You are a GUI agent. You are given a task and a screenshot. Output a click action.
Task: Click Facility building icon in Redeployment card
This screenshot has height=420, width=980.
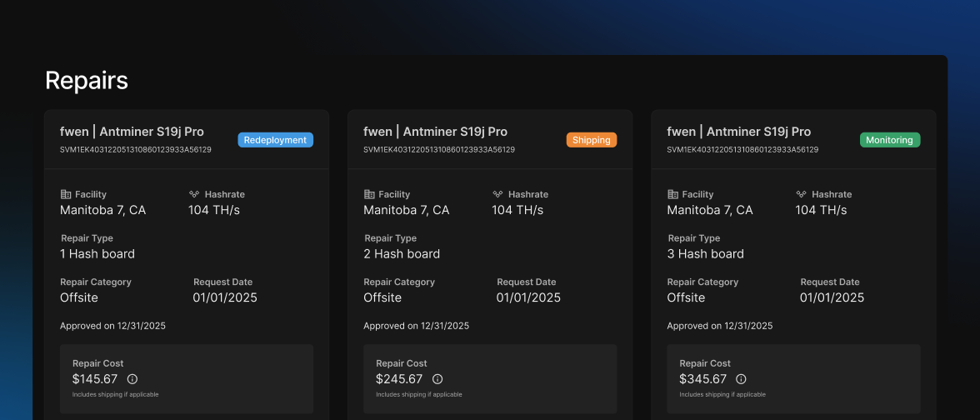pyautogui.click(x=65, y=194)
